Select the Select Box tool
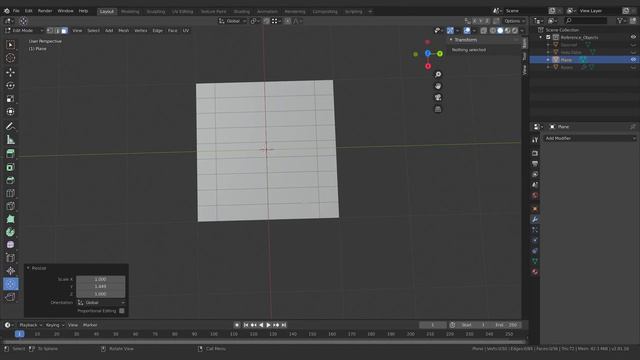This screenshot has height=360, width=640. pos(11,44)
